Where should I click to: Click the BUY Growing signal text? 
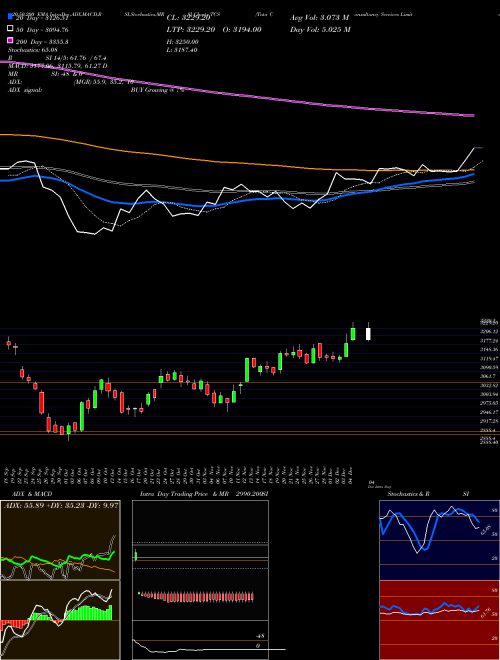point(157,90)
